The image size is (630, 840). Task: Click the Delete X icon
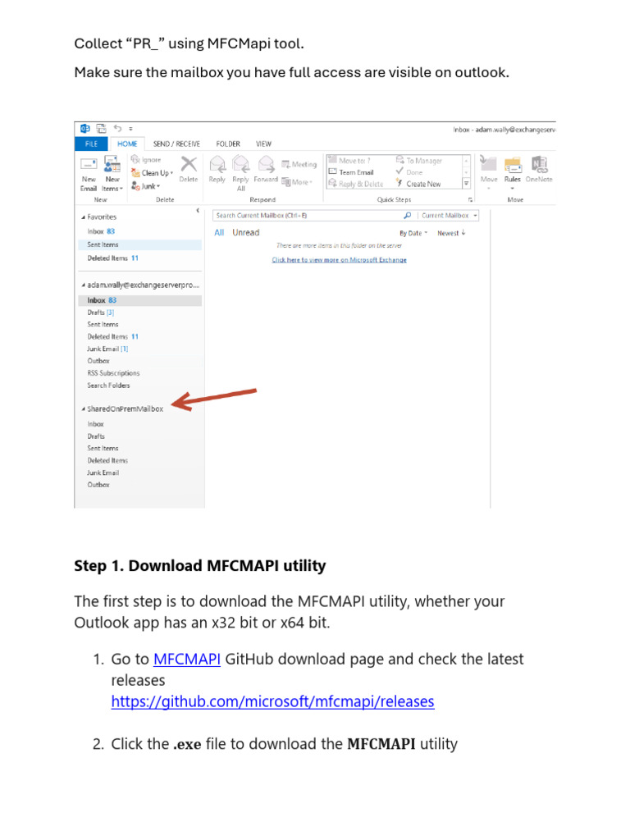click(x=189, y=164)
